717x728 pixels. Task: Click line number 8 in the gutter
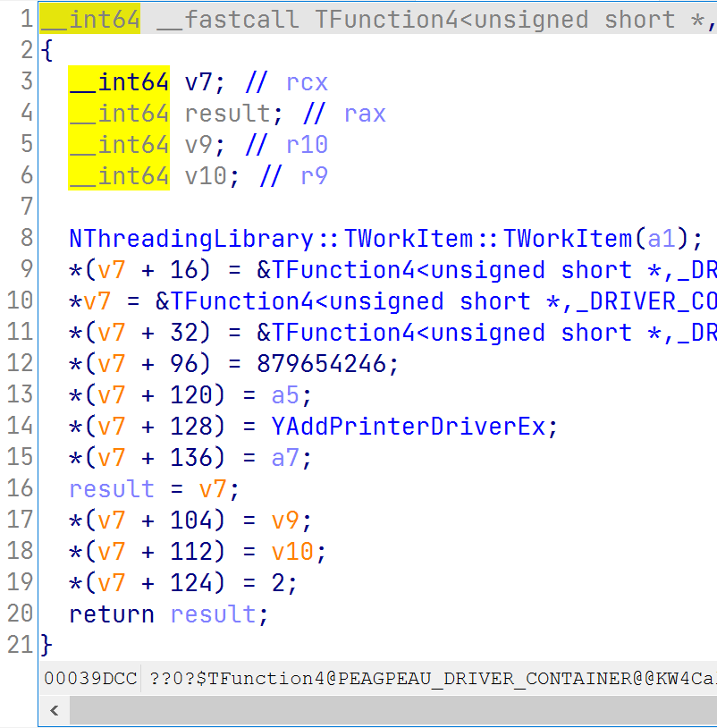27,238
